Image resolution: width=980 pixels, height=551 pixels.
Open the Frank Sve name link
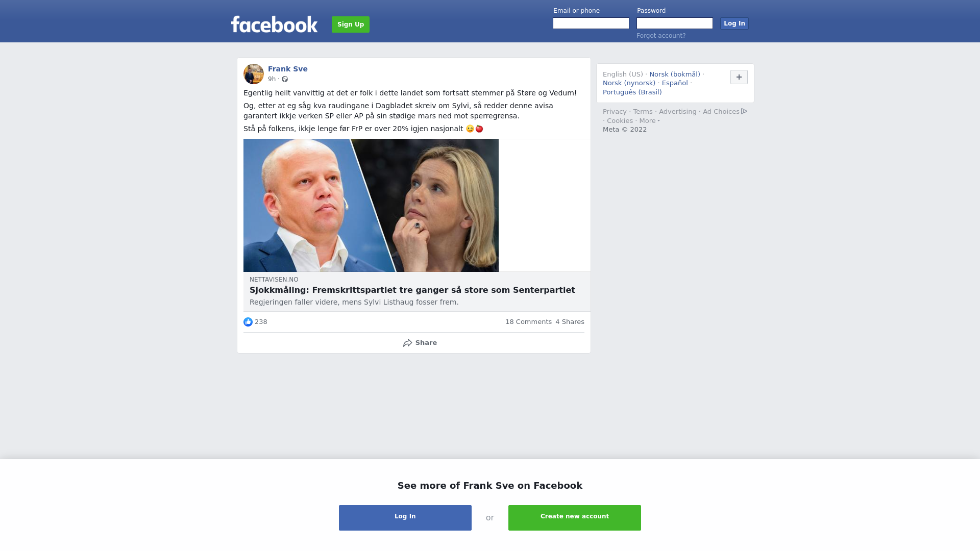(x=288, y=69)
